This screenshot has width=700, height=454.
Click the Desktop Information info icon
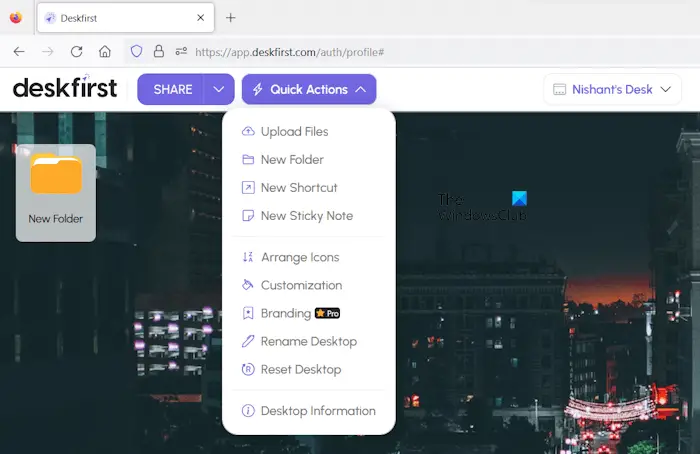pyautogui.click(x=248, y=410)
